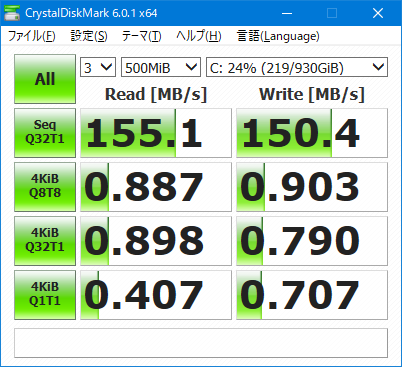Expand the drive dropdown showing C: 24%
The width and height of the screenshot is (402, 367).
point(297,67)
